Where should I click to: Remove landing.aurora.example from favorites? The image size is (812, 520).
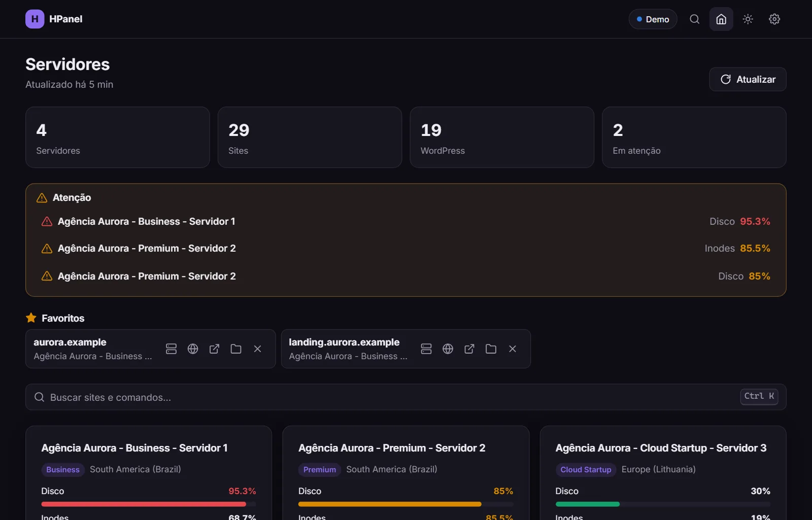[x=513, y=349]
